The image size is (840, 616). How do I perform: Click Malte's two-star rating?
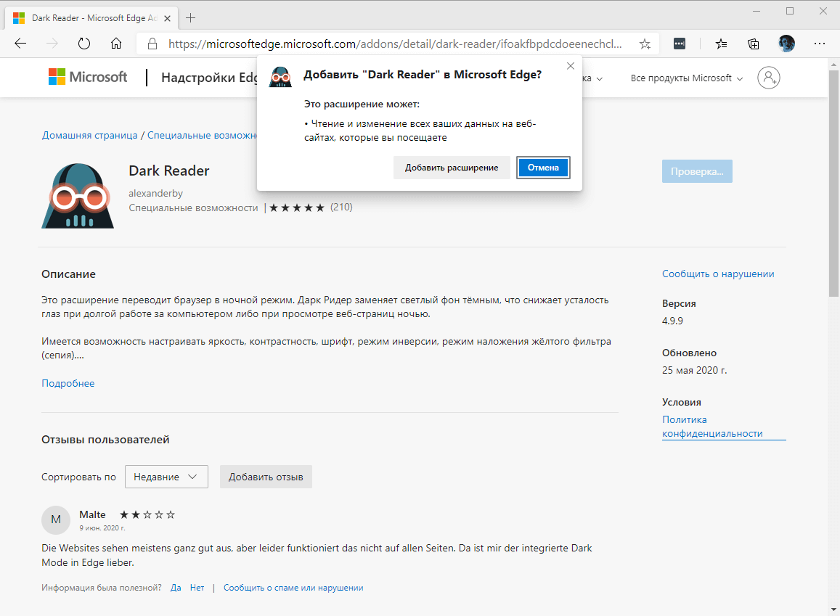pyautogui.click(x=147, y=515)
